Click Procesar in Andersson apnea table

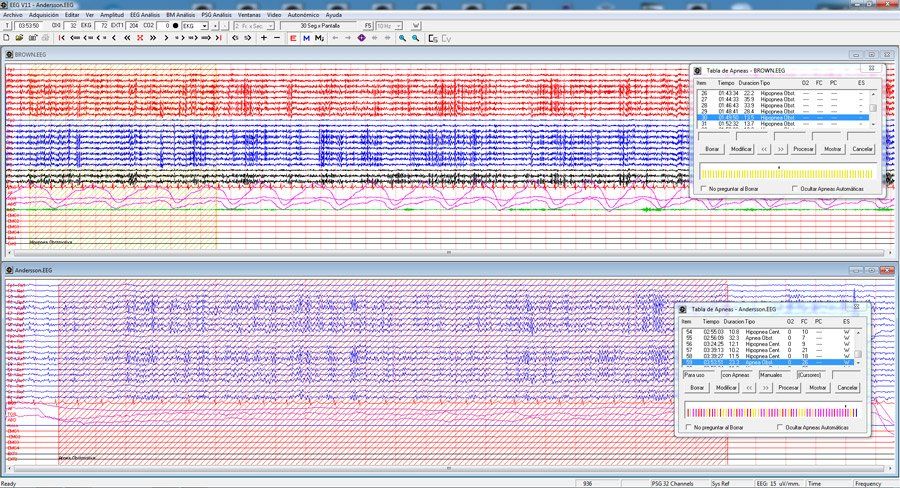click(x=788, y=388)
